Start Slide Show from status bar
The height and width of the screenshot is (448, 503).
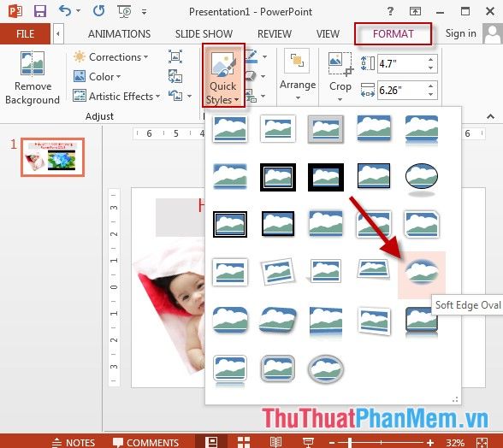308,443
